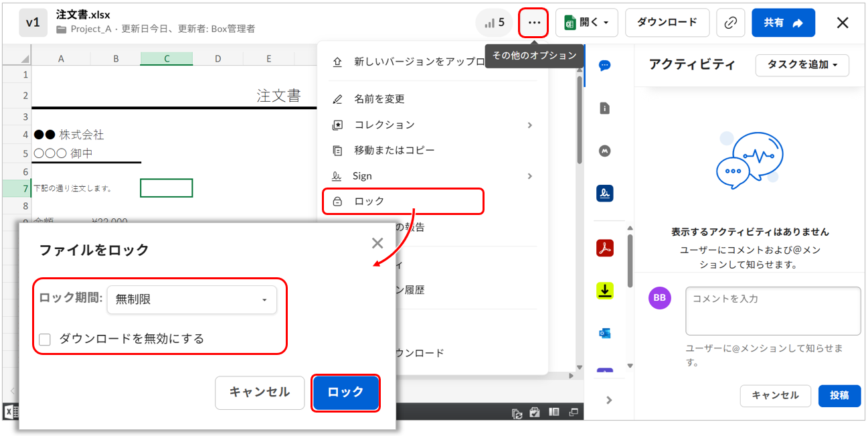
Task: Open the Activity comments sidebar icon
Action: [x=605, y=66]
